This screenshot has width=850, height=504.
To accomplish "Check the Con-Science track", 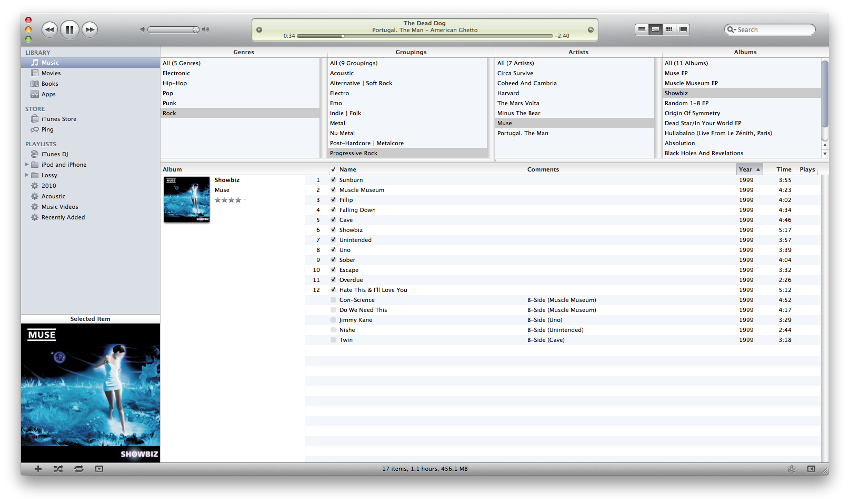I will click(333, 300).
